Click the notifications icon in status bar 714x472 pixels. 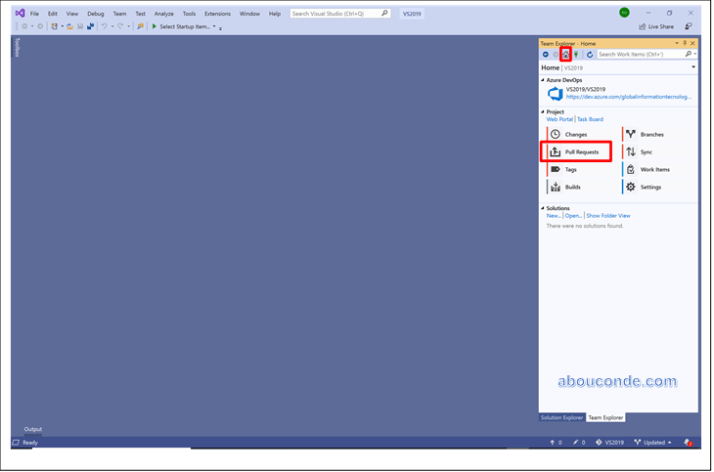tap(688, 442)
